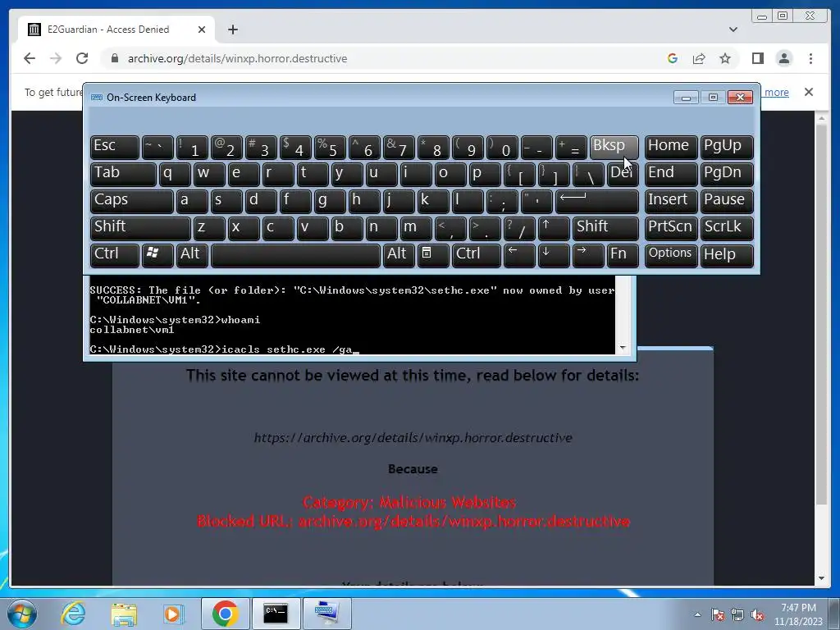
Task: Toggle the left Shift key
Action: click(x=140, y=227)
